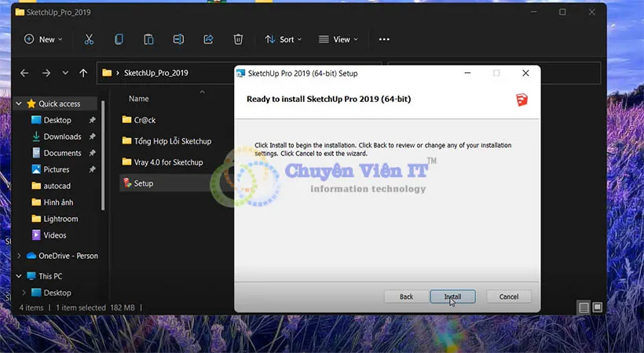Screen dimensions: 644x353
Task: Expand the OneDrive tree node
Action: tap(19, 256)
